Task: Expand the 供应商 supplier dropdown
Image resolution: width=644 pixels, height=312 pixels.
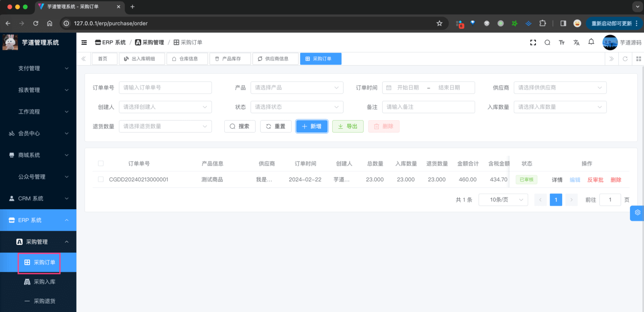Action: (x=560, y=88)
